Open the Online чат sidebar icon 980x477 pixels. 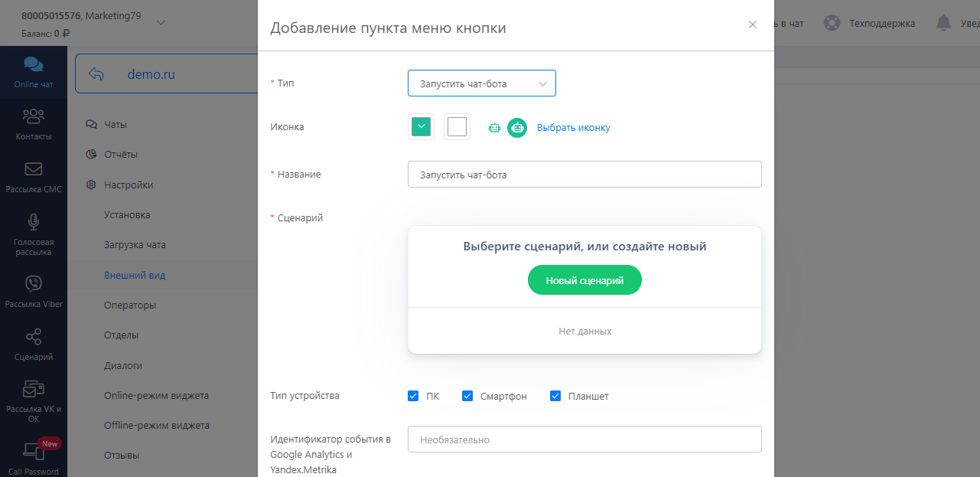(x=33, y=66)
